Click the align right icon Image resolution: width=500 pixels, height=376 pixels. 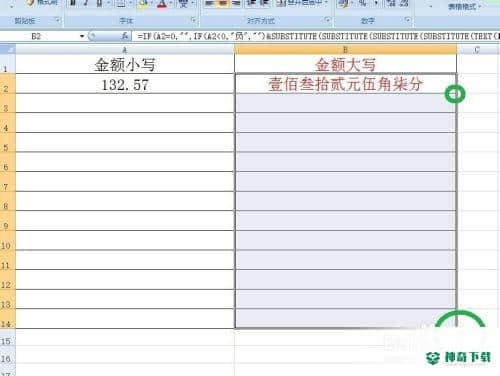pos(236,3)
